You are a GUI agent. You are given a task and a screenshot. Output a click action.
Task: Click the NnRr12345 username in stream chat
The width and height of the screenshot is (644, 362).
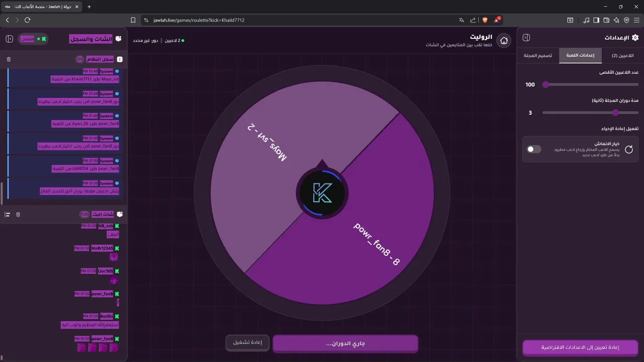pos(102,248)
